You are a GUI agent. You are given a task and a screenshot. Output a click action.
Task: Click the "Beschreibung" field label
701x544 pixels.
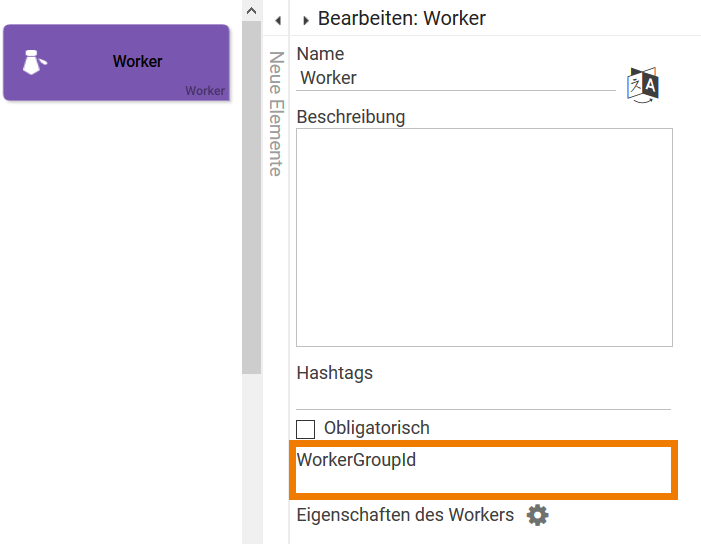coord(351,117)
